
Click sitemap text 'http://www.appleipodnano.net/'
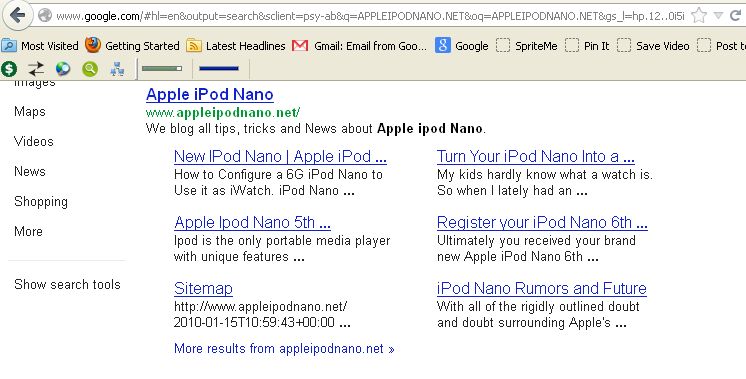click(260, 307)
